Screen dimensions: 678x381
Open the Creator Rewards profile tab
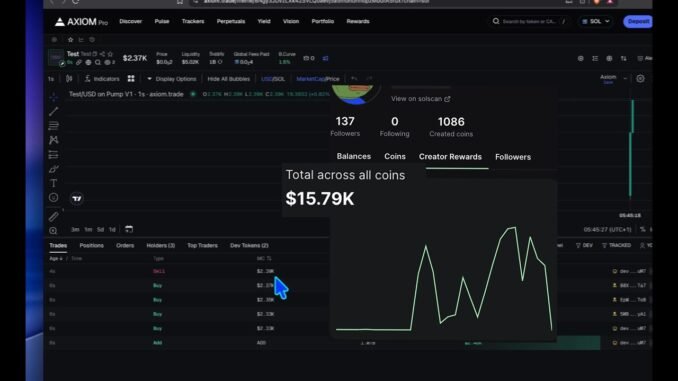coord(450,157)
